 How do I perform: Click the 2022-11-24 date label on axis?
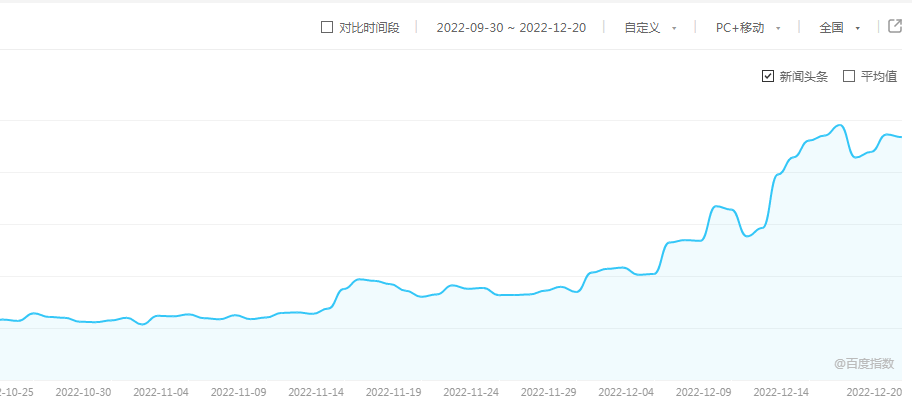[x=471, y=392]
